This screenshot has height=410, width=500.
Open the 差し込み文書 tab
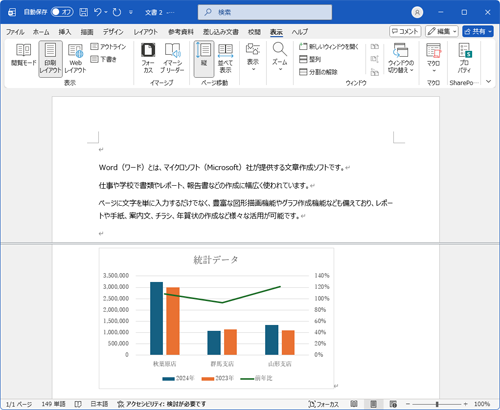point(221,32)
